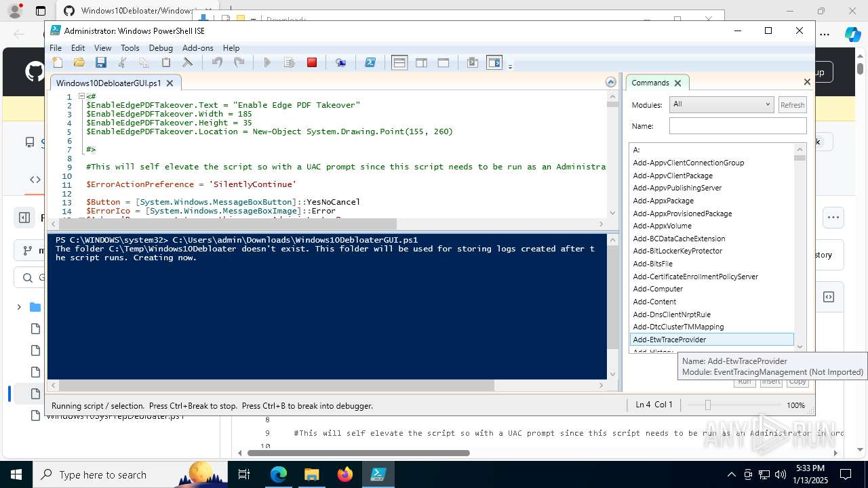This screenshot has width=868, height=488.
Task: Open Firefox from the taskbar
Action: (x=345, y=474)
